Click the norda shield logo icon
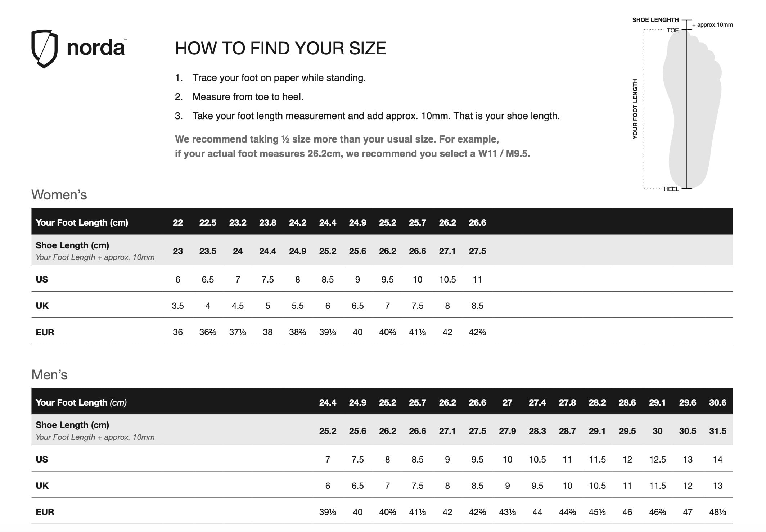The height and width of the screenshot is (532, 766). 44,49
